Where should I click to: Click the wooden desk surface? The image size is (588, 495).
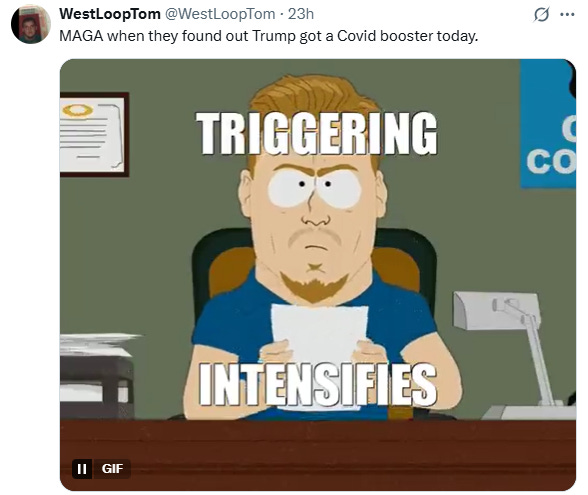coord(318,455)
